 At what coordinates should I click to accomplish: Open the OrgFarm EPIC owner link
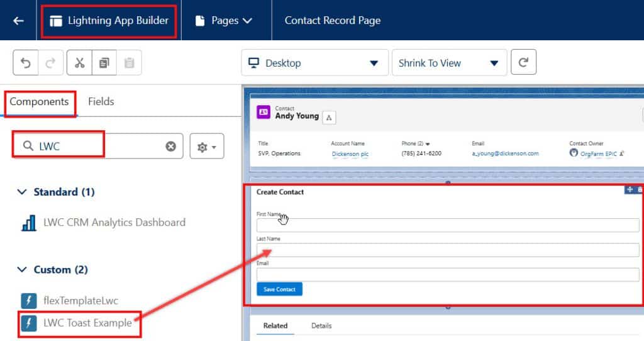pos(599,154)
